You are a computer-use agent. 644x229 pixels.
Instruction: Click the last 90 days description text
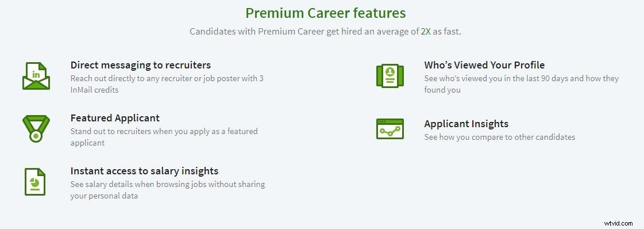click(x=521, y=84)
